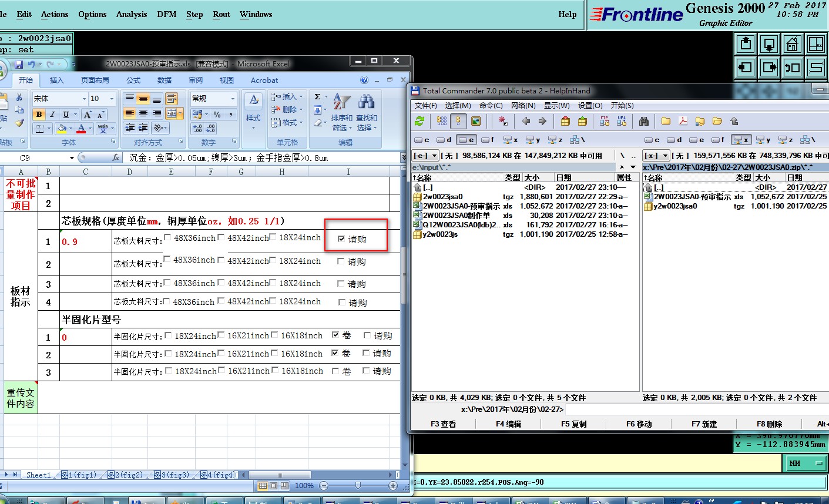This screenshot has height=504, width=829.
Task: Click the PDF Acrobat icon in Total Commander
Action: [x=683, y=121]
